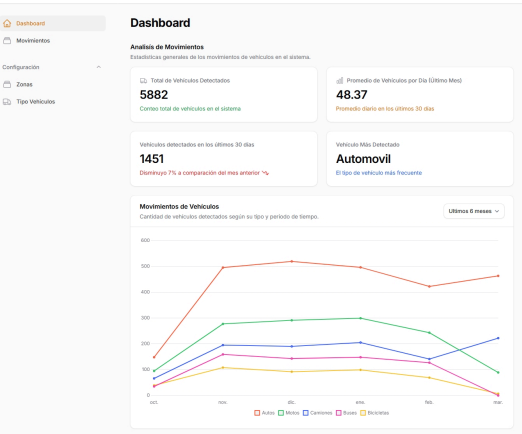Click the downward trend icon after Disminuyo 7%
This screenshot has width=522, height=434.
point(265,173)
